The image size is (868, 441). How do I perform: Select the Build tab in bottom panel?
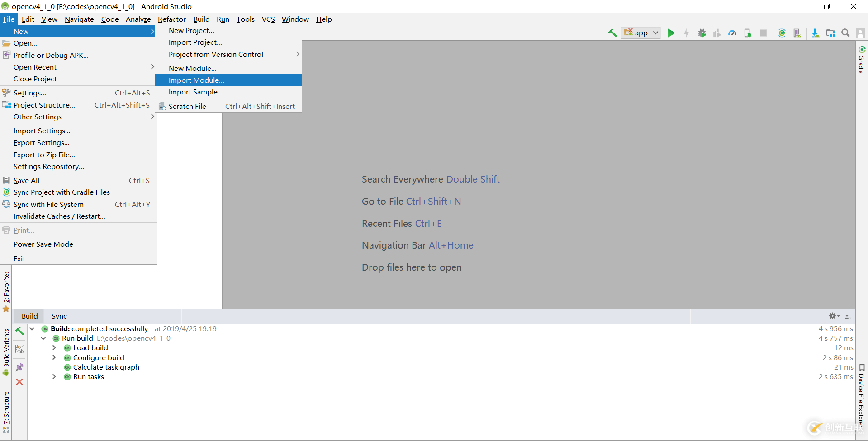[x=30, y=316]
